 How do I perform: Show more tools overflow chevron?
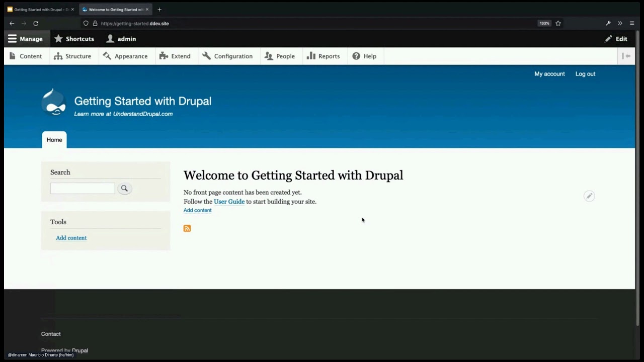pyautogui.click(x=620, y=23)
